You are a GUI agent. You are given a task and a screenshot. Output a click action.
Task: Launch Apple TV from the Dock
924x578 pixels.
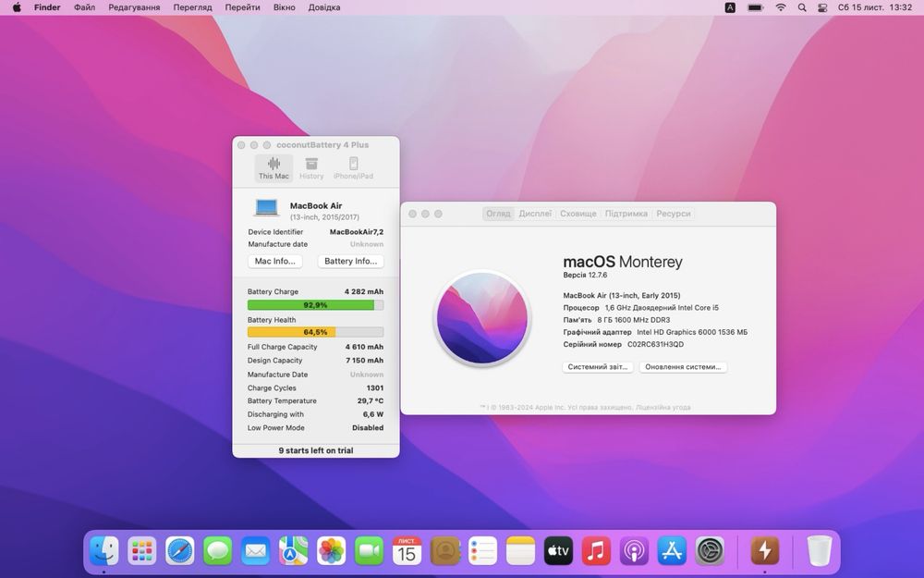(558, 551)
